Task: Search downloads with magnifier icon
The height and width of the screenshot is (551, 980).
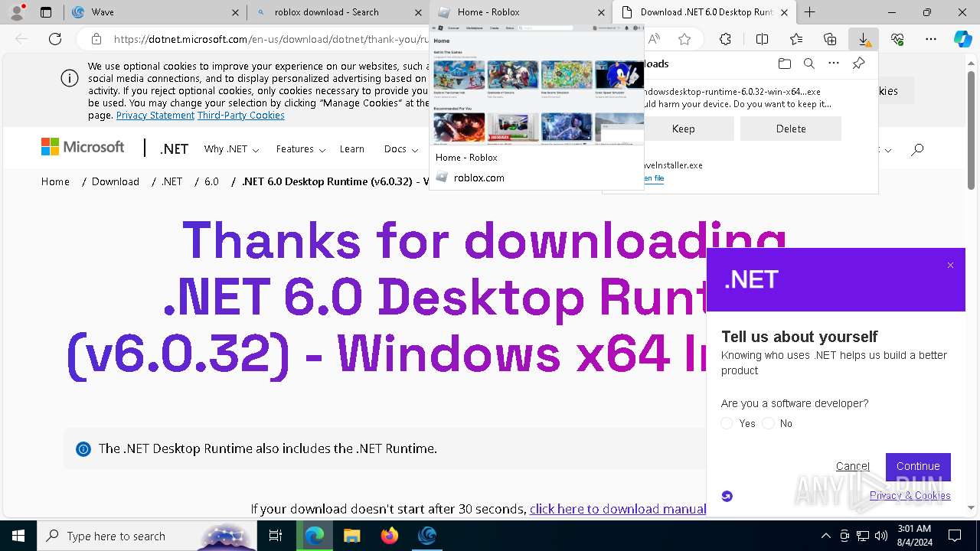Action: (808, 64)
